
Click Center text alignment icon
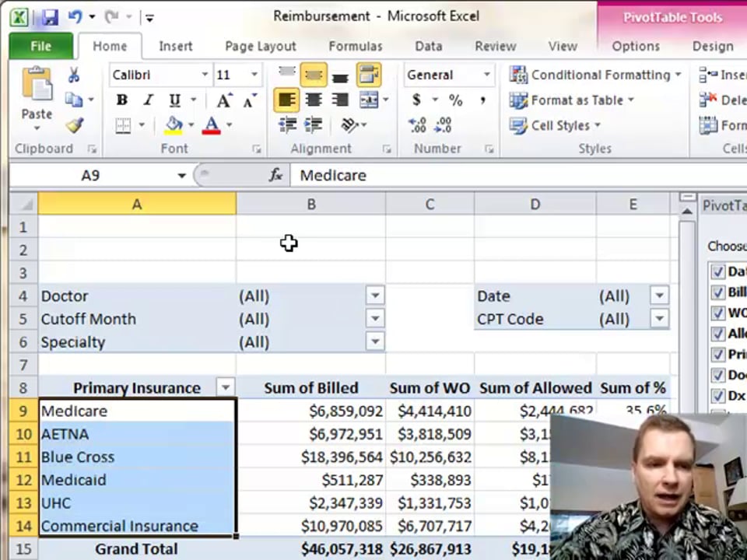click(x=314, y=100)
